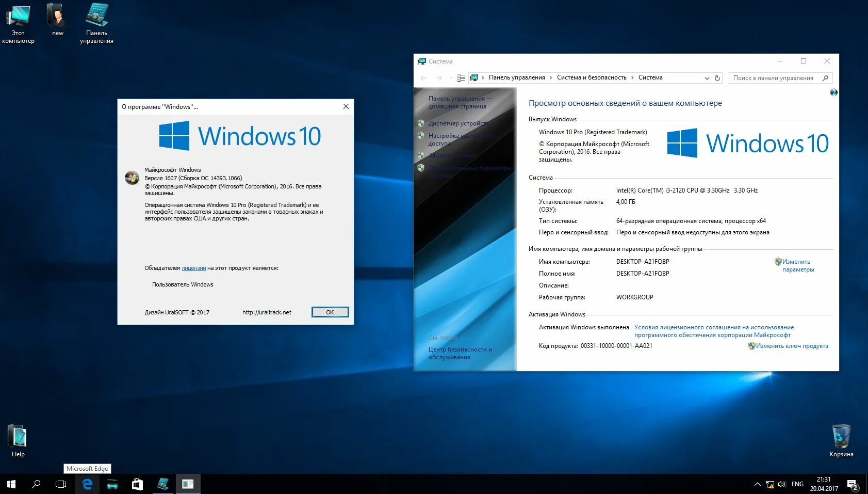Switch to the winver taskbar window

(188, 484)
